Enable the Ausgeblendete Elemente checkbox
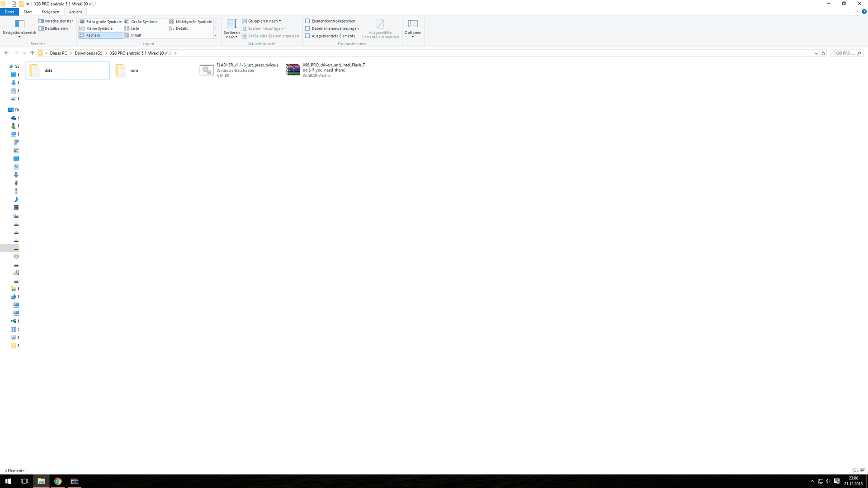Viewport: 868px width, 488px height. tap(307, 36)
